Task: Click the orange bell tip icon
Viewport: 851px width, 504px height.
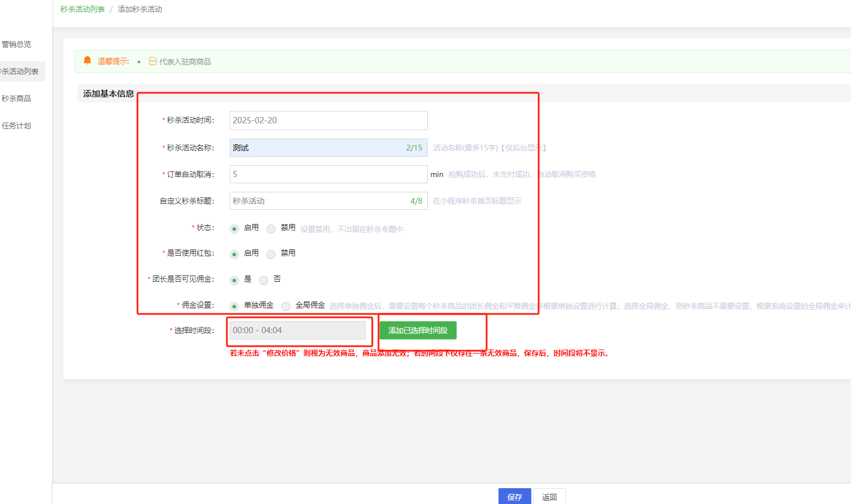Action: 87,61
